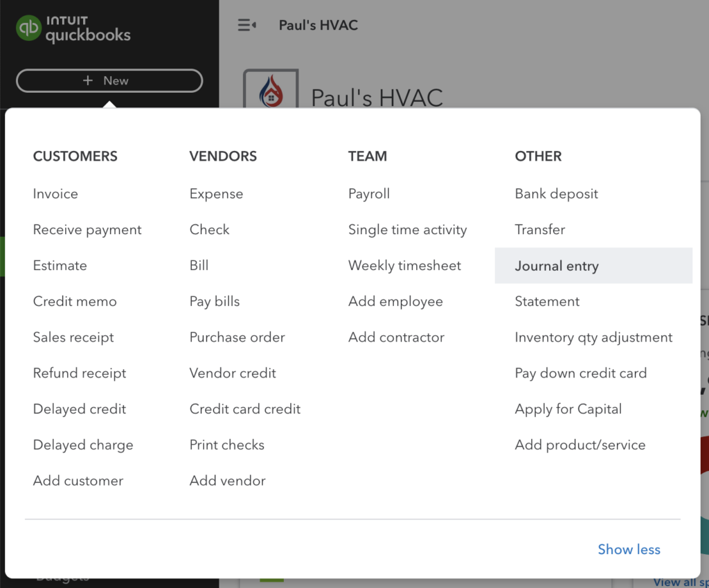Select Pay down credit card
This screenshot has height=588, width=709.
pyautogui.click(x=580, y=373)
